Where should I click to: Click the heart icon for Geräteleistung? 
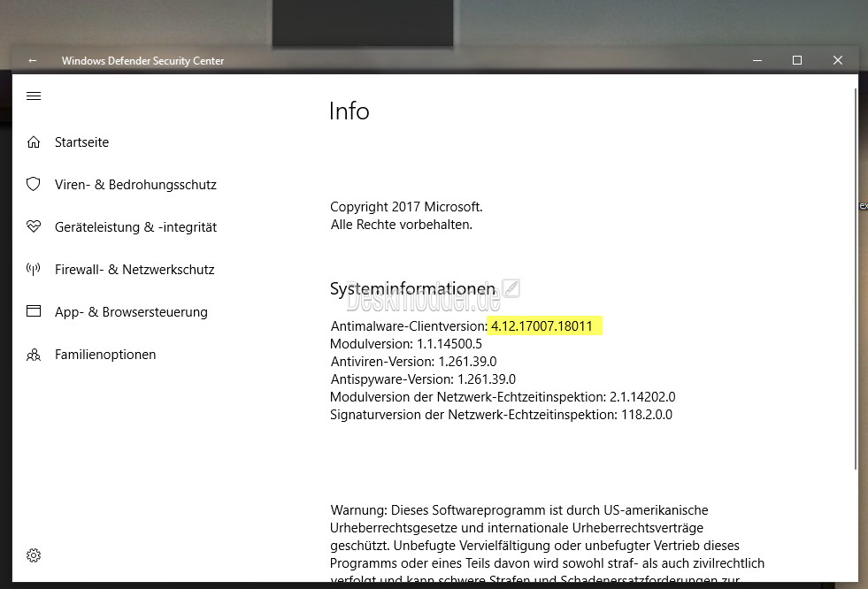click(34, 226)
